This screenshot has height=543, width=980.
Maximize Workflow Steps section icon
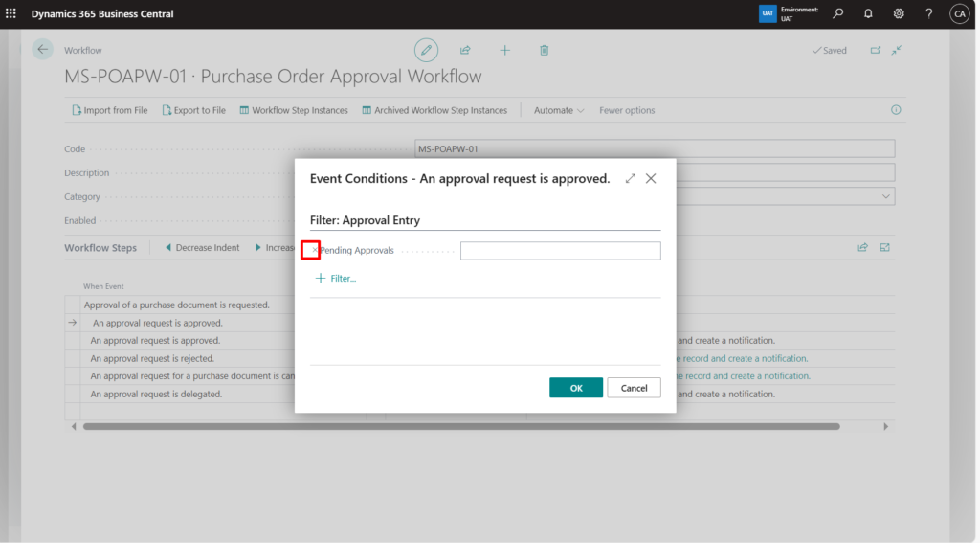pos(885,248)
